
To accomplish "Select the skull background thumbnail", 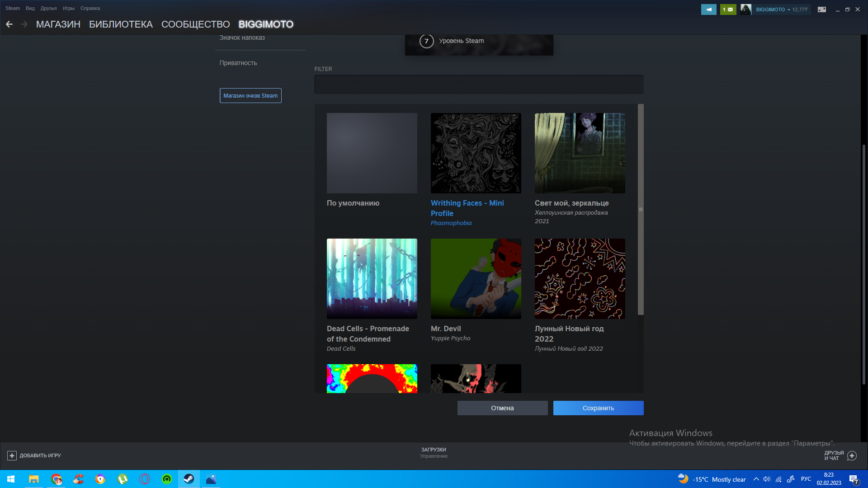I will coord(476,379).
